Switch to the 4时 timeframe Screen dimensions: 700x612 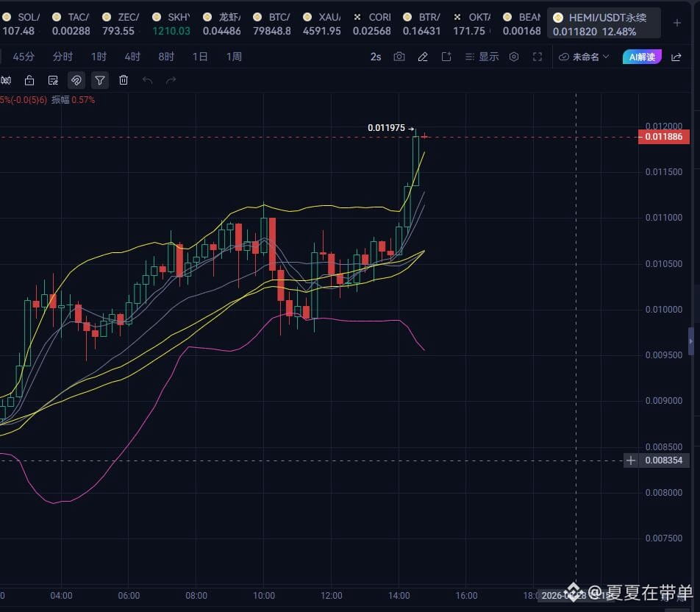(132, 57)
